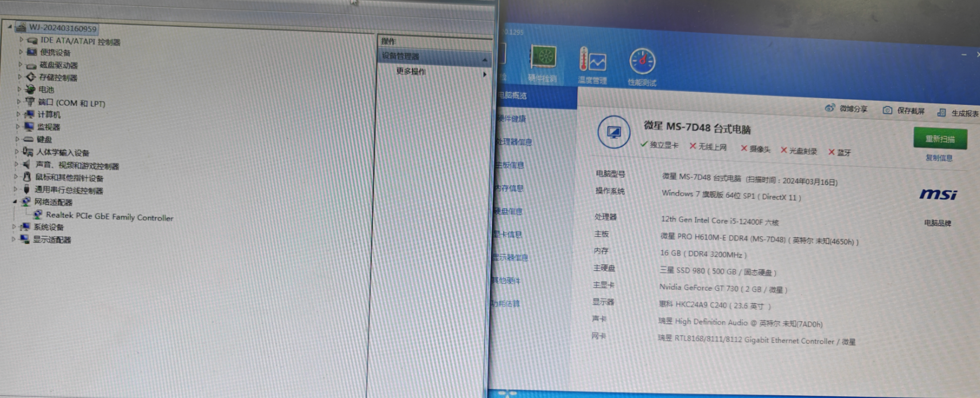Click the 复制信息 link

(939, 158)
